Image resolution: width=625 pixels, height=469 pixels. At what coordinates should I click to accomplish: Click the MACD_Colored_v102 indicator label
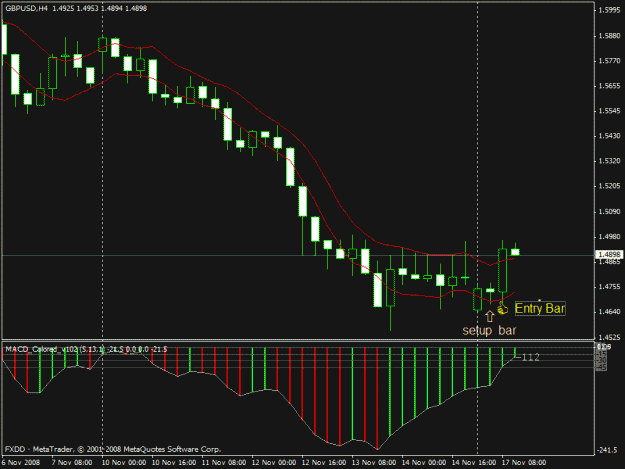tap(86, 349)
